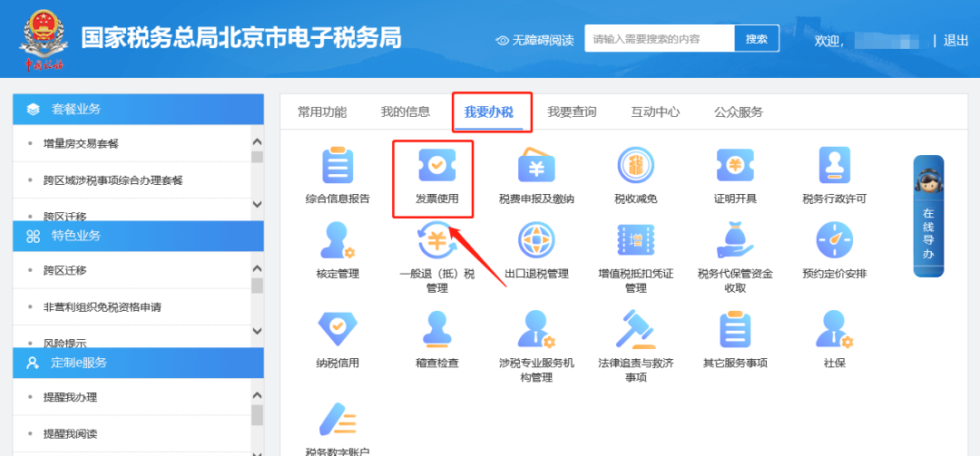980x456 pixels.
Task: Open 税务代保管资金收取 icon
Action: [x=735, y=240]
